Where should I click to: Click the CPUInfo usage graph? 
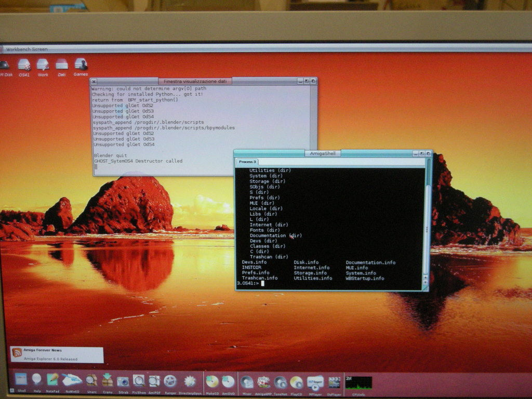coord(358,382)
